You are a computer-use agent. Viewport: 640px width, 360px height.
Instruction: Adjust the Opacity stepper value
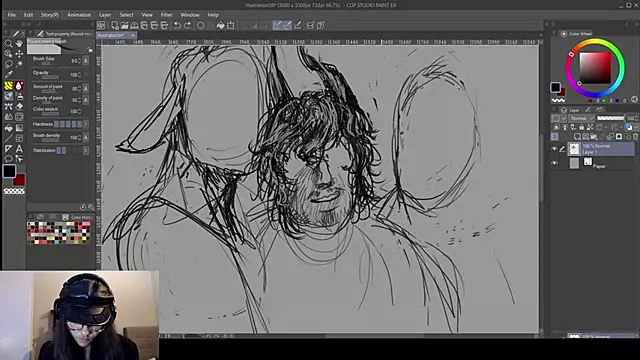[x=79, y=75]
